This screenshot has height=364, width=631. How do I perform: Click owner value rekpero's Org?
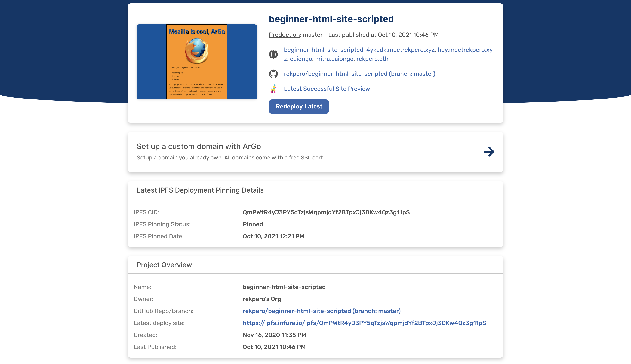pos(262,299)
